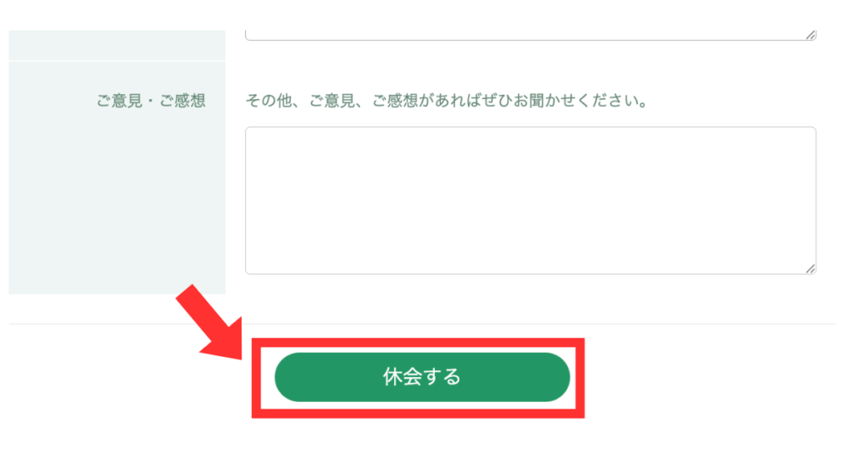This screenshot has height=456, width=868.
Task: Click the horizontal divider line above the button
Action: tap(422, 324)
